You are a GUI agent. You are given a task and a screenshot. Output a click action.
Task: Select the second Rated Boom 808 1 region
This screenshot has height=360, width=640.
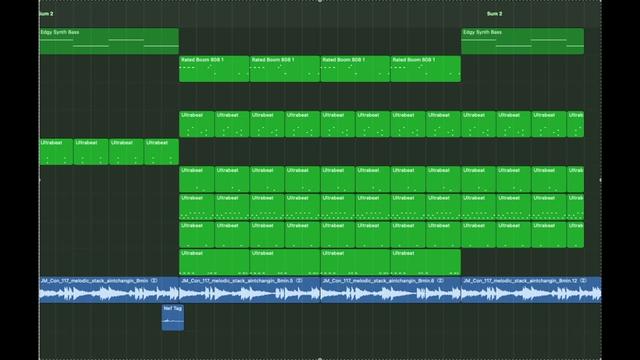click(x=285, y=69)
